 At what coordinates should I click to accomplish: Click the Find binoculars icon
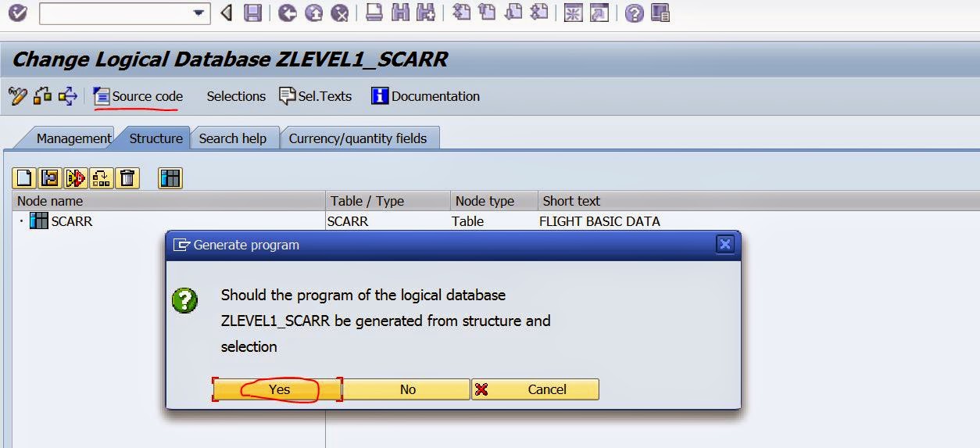400,13
